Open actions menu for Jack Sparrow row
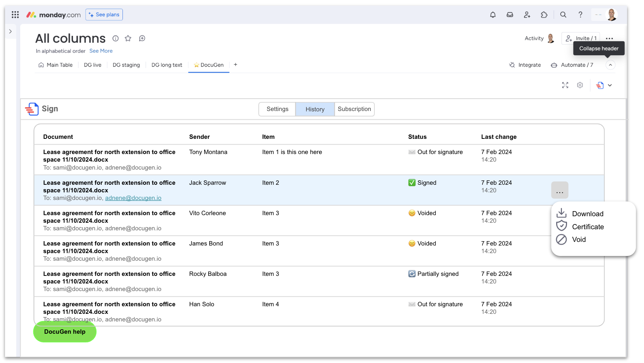The image size is (644, 363). (560, 190)
